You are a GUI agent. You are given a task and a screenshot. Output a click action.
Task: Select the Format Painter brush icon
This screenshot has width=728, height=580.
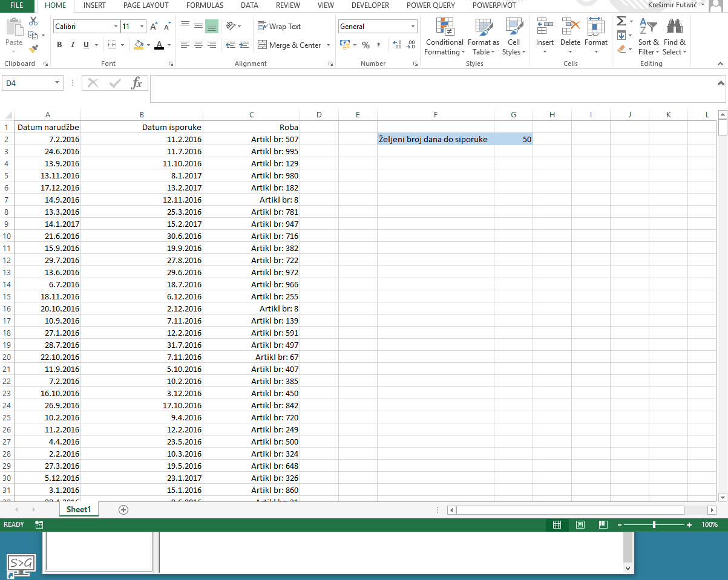click(33, 49)
